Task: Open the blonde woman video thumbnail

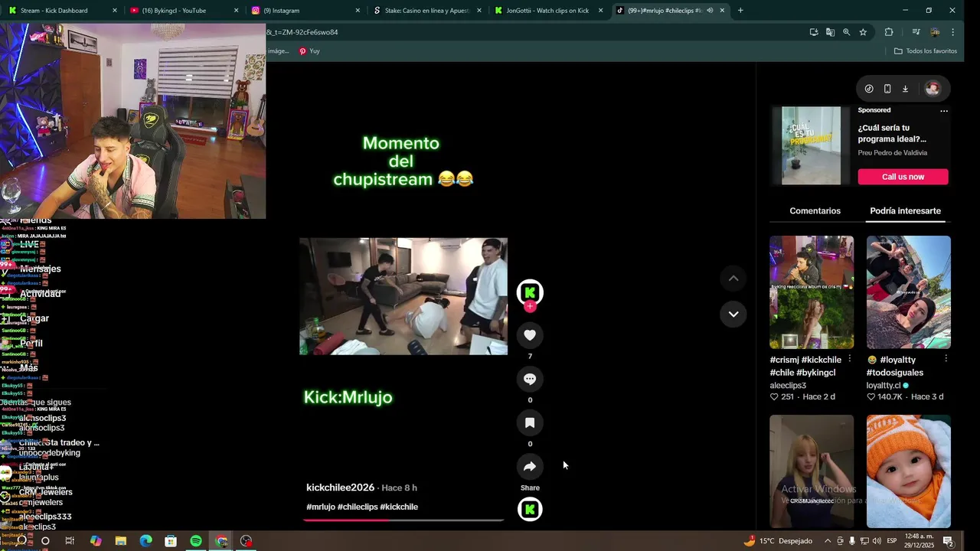Action: [x=812, y=471]
